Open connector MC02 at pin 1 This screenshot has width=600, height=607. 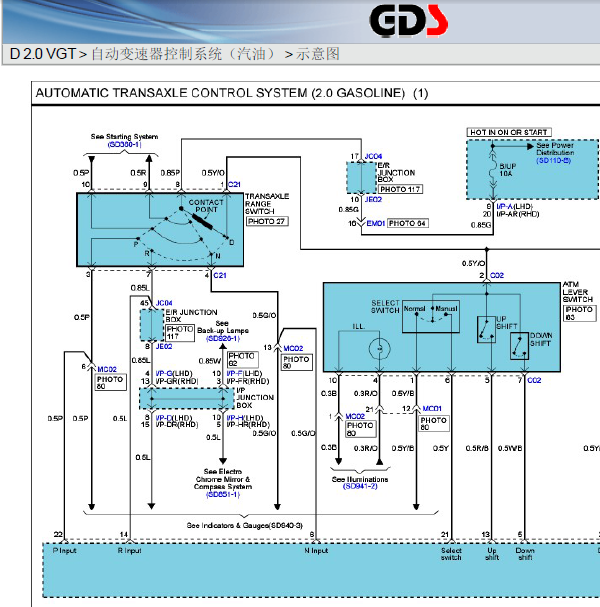click(x=355, y=416)
